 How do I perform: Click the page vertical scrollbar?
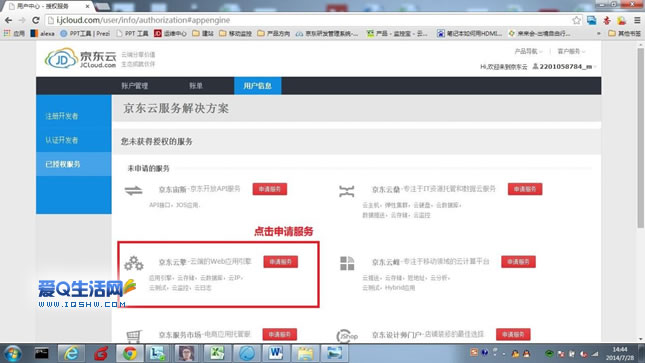tap(641, 138)
